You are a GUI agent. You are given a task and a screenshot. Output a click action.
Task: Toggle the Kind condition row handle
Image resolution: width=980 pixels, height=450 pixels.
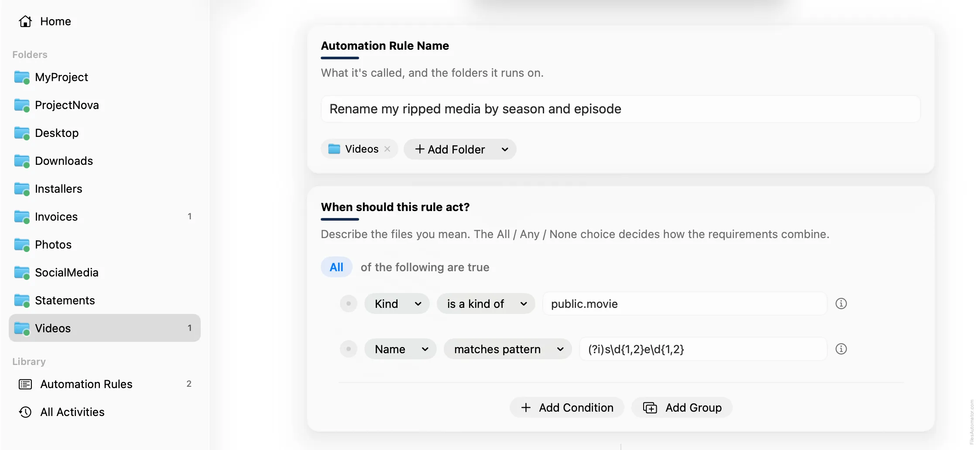pos(349,303)
